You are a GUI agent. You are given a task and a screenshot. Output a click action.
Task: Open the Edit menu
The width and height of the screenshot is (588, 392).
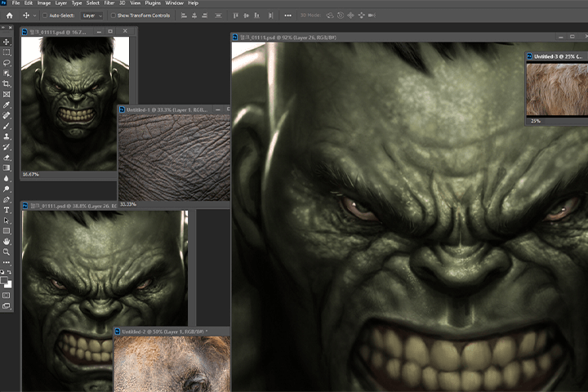point(29,3)
